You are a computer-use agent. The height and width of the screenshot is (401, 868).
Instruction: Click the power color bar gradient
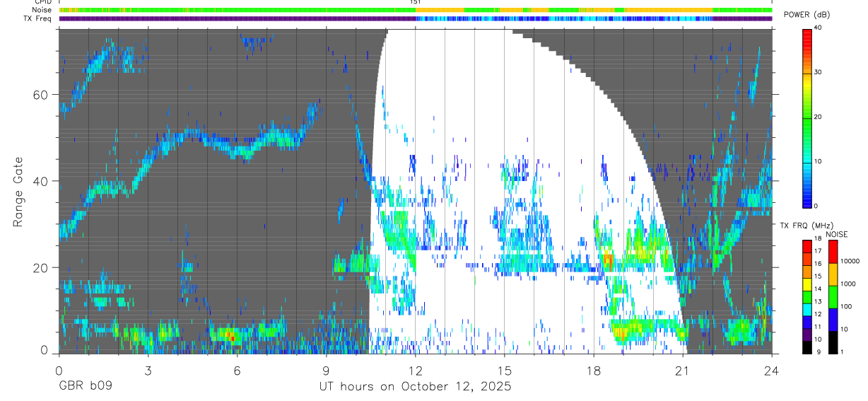coord(807,117)
